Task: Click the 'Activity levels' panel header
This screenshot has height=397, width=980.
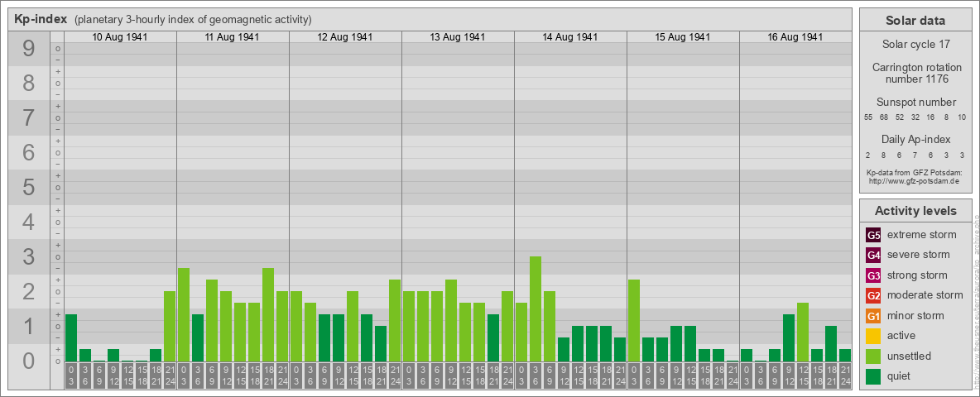Action: [x=915, y=211]
